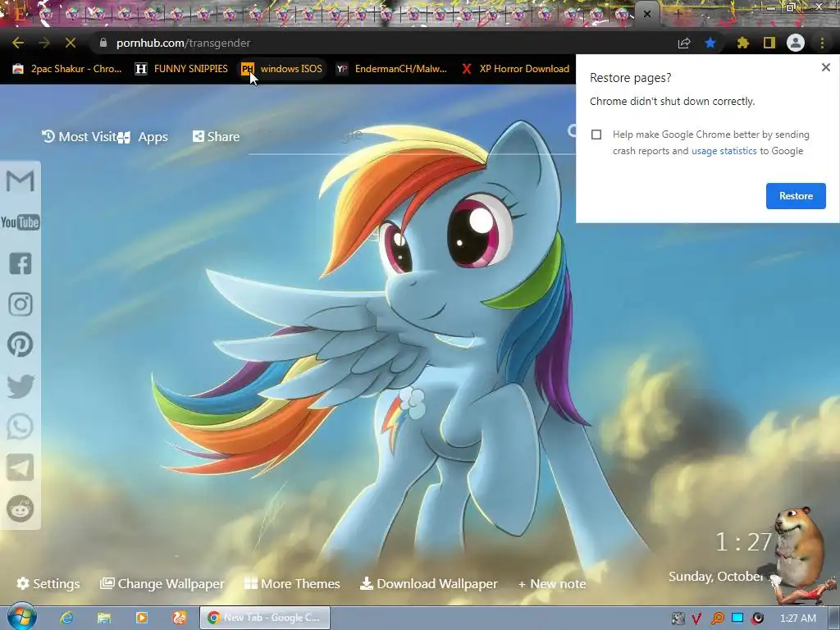Open the UC Browser taskbar icon

pos(180,618)
